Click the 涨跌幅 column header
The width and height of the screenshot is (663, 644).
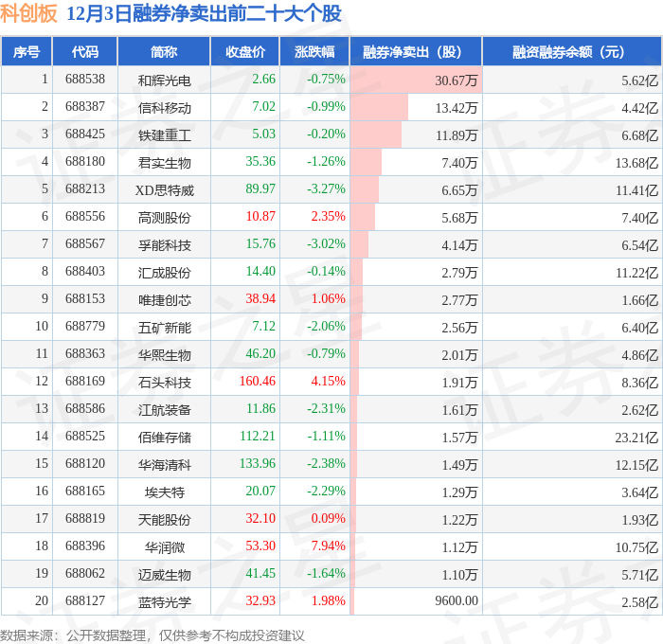(314, 52)
